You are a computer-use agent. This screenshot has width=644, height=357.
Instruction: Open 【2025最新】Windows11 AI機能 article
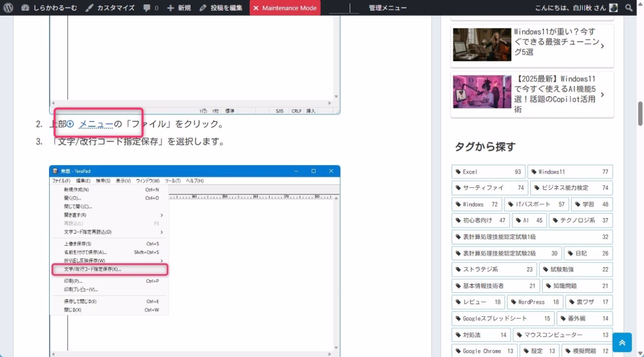click(x=555, y=94)
